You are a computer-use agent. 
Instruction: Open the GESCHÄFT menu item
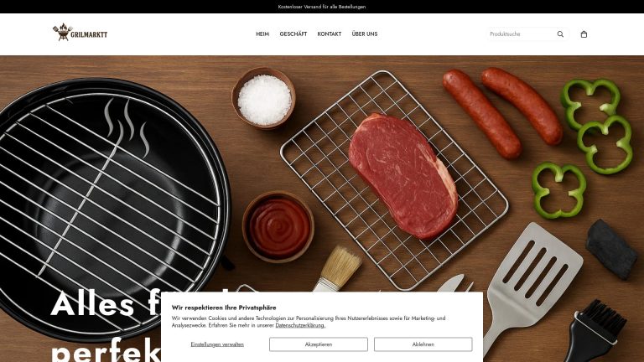click(293, 34)
